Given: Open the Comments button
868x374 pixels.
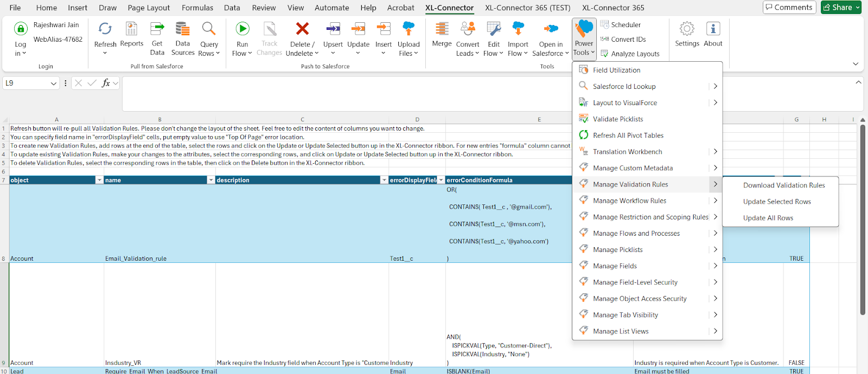Looking at the screenshot, I should point(789,7).
